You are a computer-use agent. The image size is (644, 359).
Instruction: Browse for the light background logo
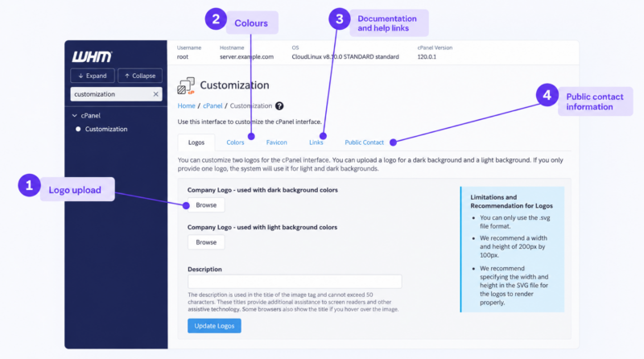pos(206,242)
